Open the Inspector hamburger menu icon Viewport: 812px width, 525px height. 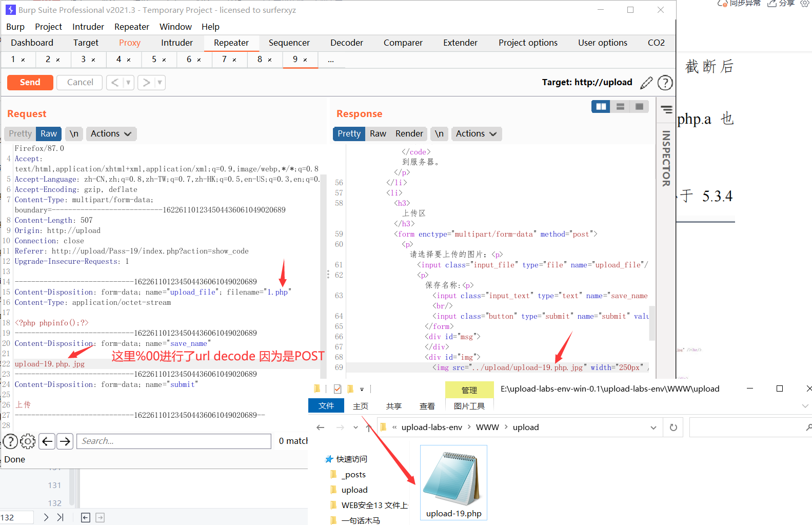coord(666,109)
